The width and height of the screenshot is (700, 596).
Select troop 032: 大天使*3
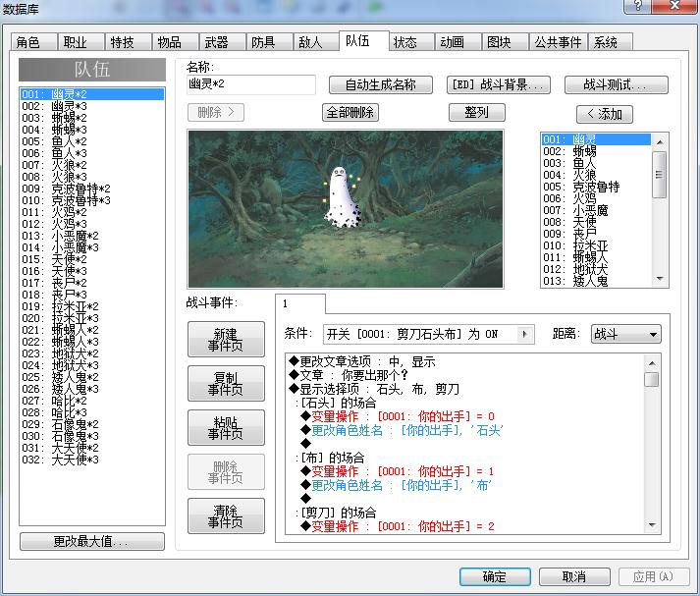[x=92, y=460]
